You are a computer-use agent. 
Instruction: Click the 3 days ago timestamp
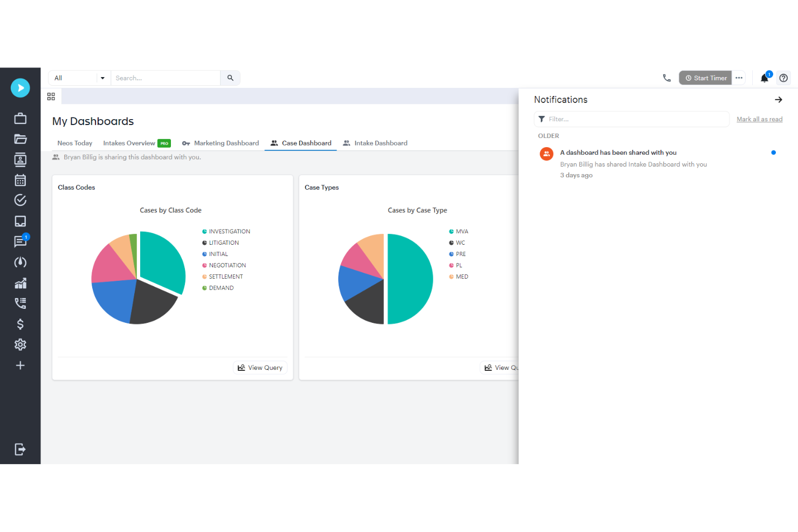click(x=576, y=175)
